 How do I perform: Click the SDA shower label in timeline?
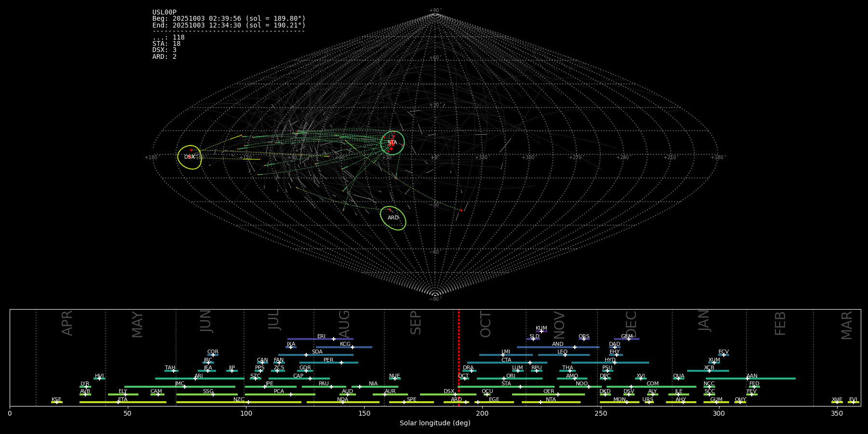[x=317, y=352]
